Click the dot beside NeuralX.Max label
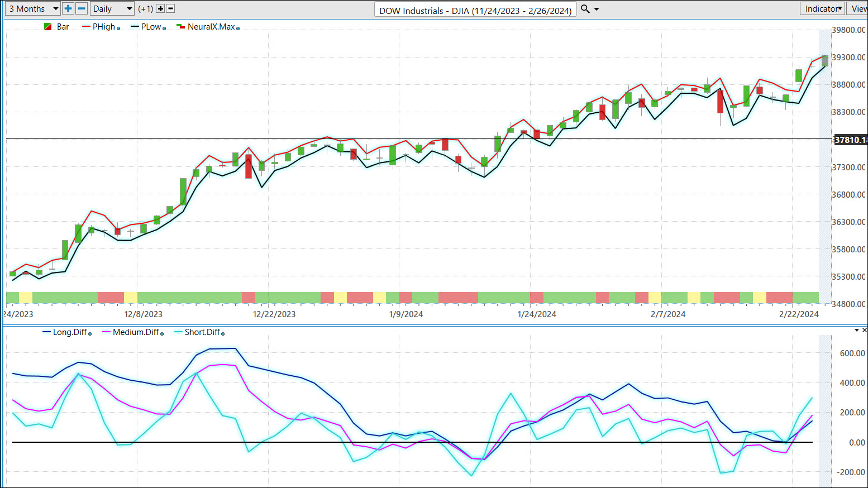868x488 pixels. pos(238,28)
